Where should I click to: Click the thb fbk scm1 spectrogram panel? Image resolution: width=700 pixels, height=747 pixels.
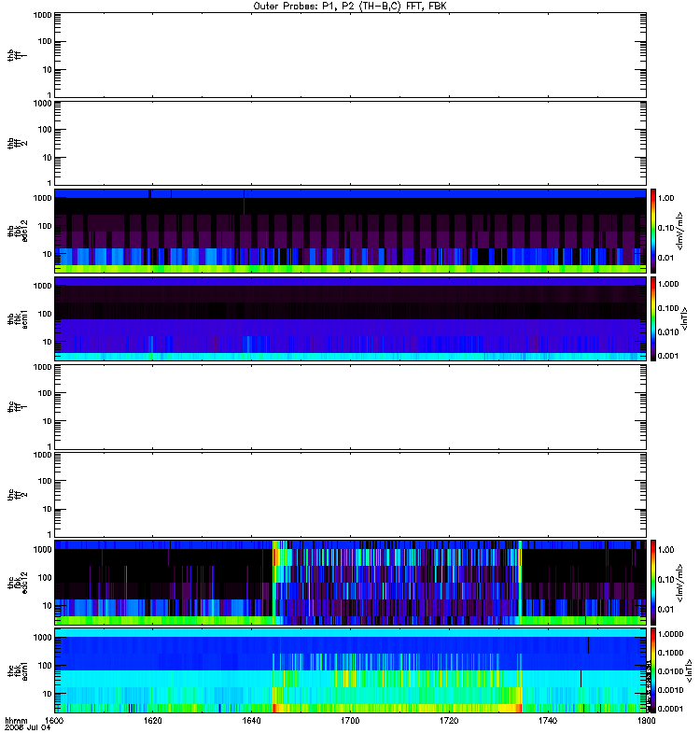[x=350, y=318]
